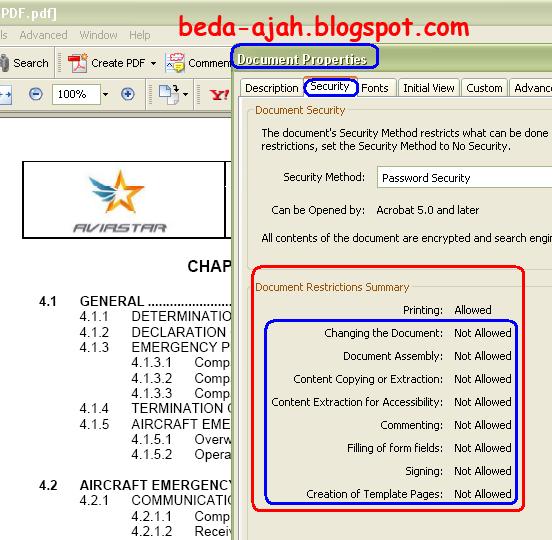The width and height of the screenshot is (552, 540).
Task: Click the Aviastar logo in document
Action: point(119,202)
